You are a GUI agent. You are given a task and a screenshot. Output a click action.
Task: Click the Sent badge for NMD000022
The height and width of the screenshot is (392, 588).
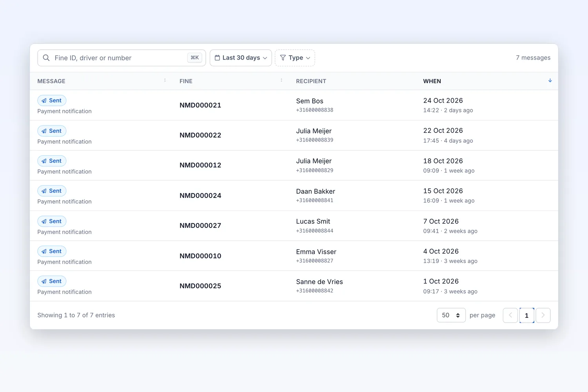(52, 131)
